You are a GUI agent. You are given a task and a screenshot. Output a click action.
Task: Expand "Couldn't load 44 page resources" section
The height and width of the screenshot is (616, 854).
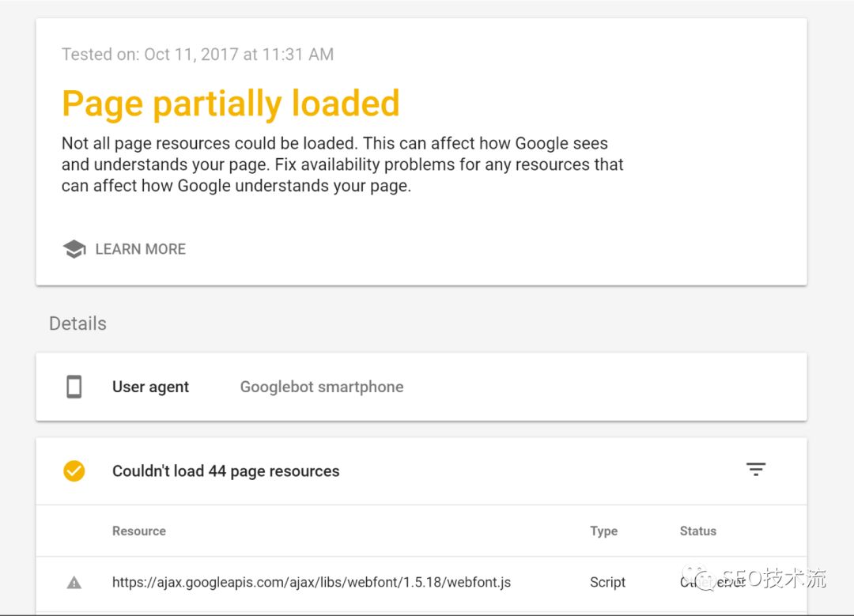(x=226, y=471)
